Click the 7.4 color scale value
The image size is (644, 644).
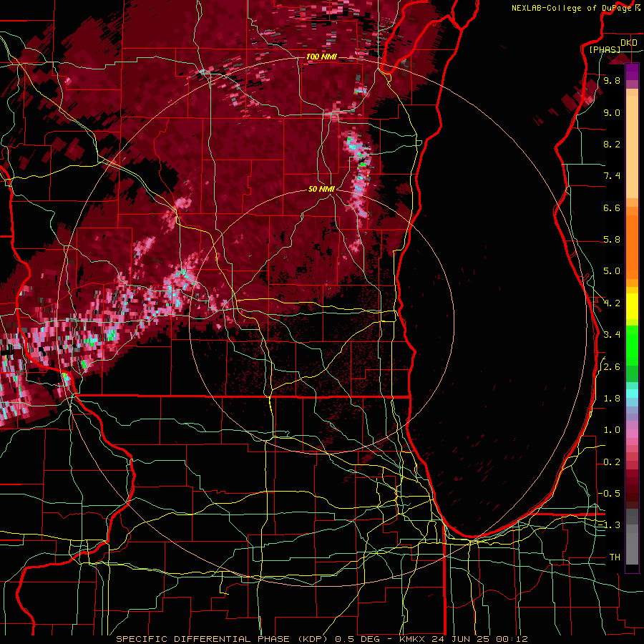(612, 176)
